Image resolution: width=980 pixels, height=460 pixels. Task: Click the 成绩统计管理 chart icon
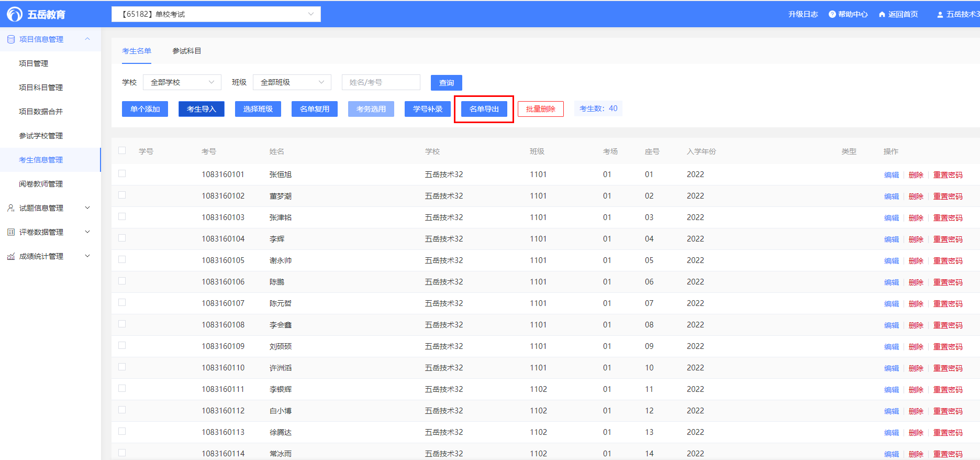click(x=11, y=256)
